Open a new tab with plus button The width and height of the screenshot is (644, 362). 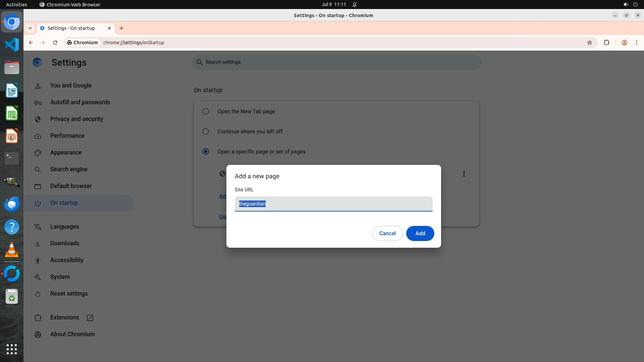[121, 28]
